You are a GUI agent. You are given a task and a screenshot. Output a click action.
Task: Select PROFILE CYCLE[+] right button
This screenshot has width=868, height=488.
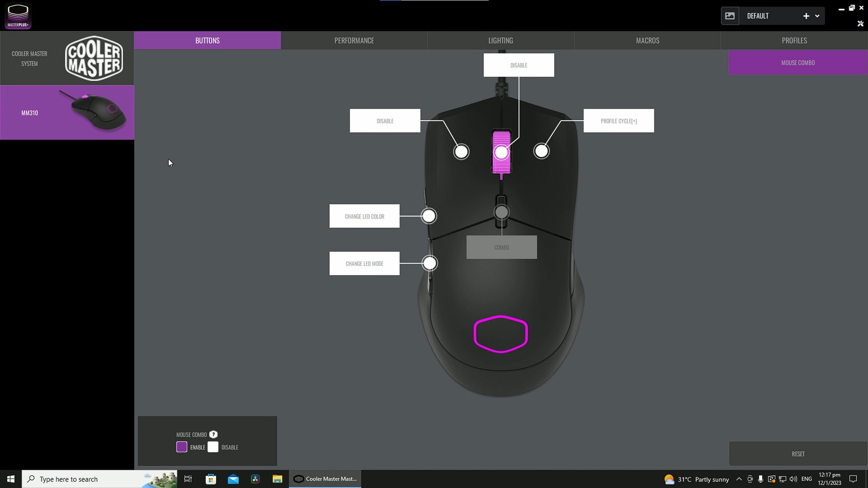click(618, 120)
